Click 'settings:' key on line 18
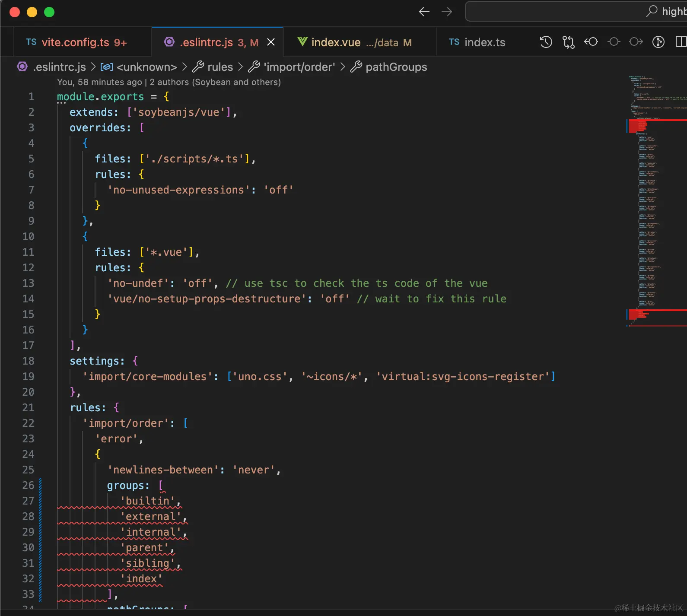687x616 pixels. click(x=97, y=361)
